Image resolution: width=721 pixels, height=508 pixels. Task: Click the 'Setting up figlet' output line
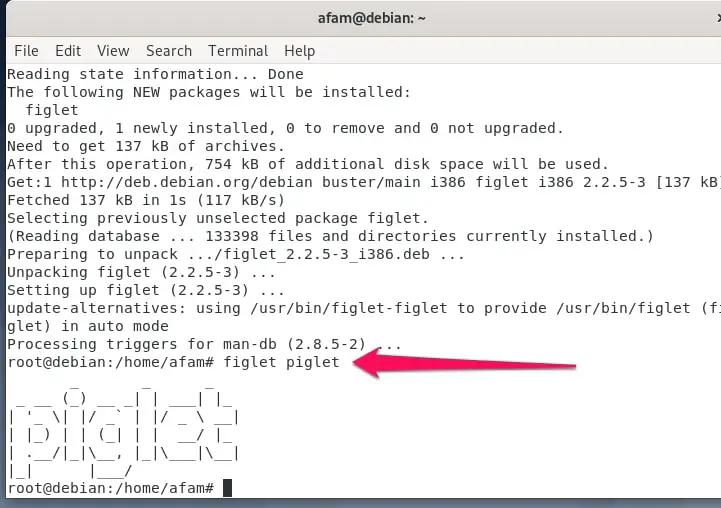[x=146, y=290]
